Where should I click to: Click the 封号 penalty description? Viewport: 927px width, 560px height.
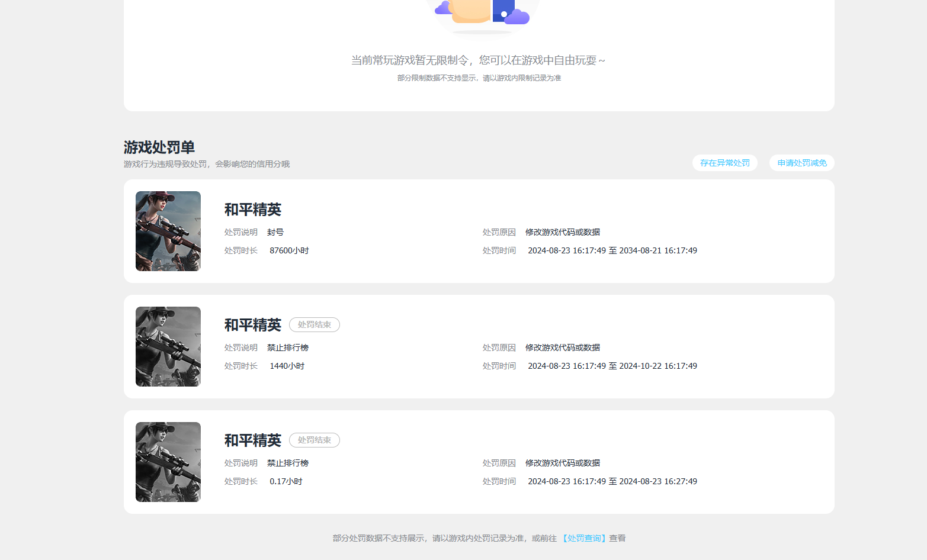pyautogui.click(x=275, y=232)
